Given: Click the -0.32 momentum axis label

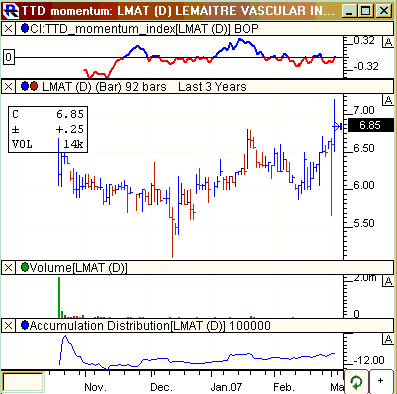Looking at the screenshot, I should pyautogui.click(x=366, y=66).
